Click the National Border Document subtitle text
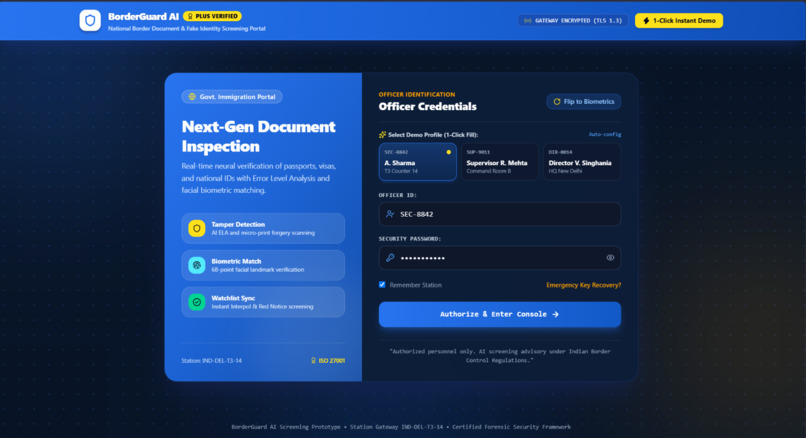 [x=187, y=29]
